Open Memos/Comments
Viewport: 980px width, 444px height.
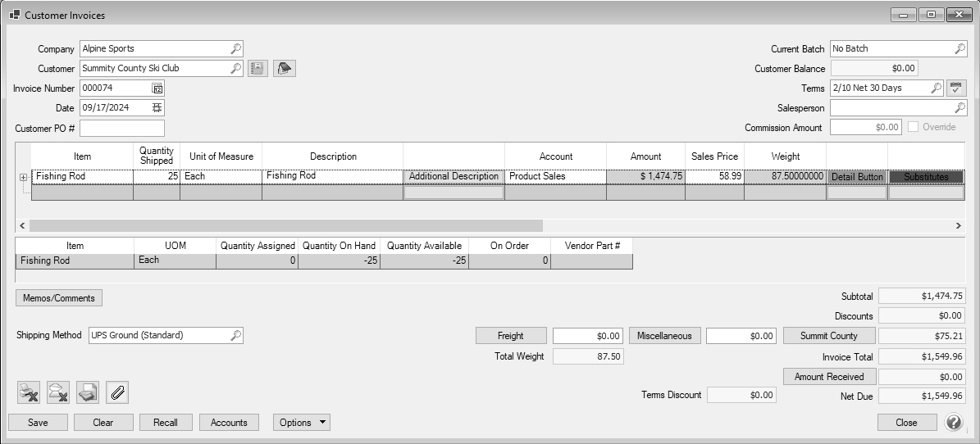click(x=59, y=298)
